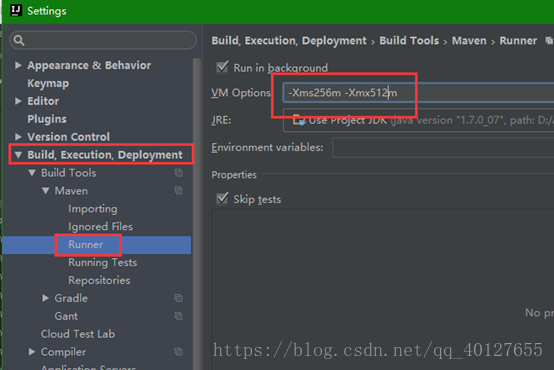This screenshot has height=370, width=554.
Task: Select Keymap settings page
Action: click(x=48, y=83)
